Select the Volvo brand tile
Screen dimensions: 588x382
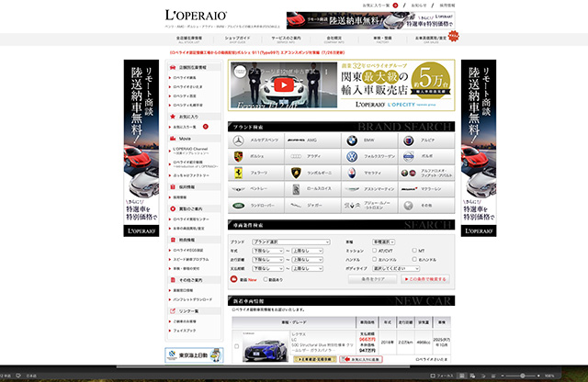pos(426,157)
